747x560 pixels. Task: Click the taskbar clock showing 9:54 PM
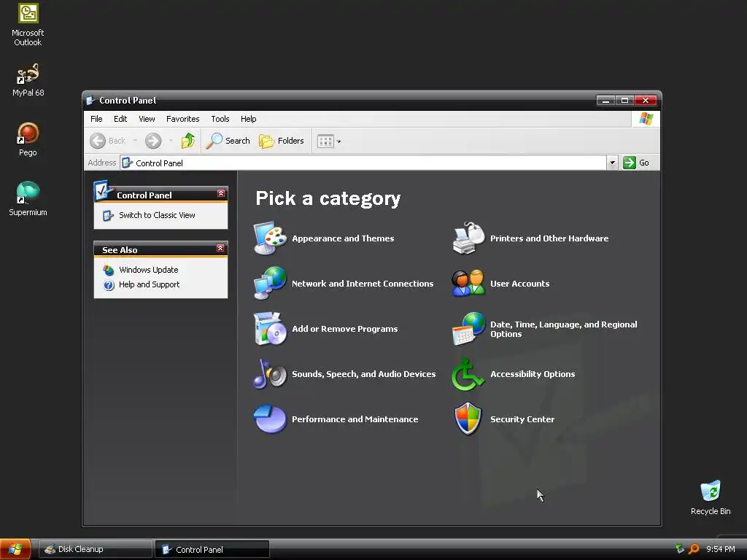tap(720, 550)
